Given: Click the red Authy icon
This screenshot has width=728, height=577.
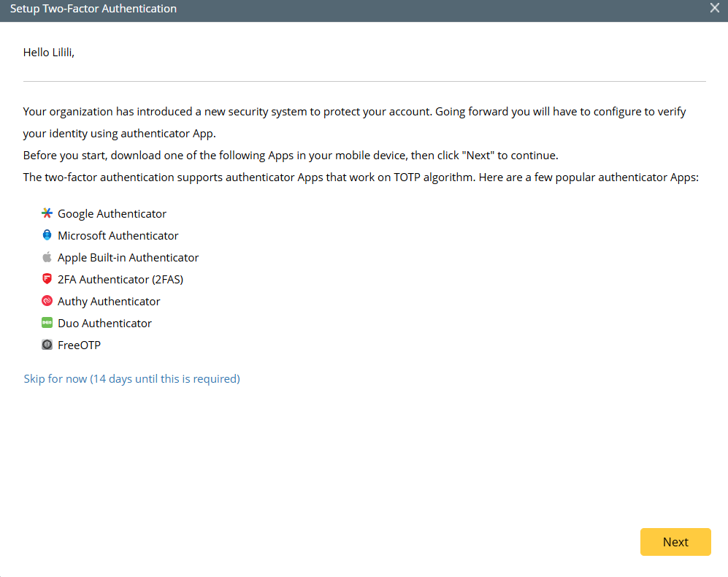Looking at the screenshot, I should [47, 301].
